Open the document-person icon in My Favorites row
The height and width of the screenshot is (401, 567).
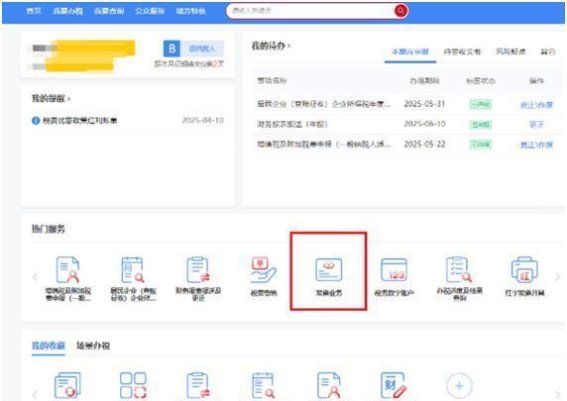tap(328, 385)
